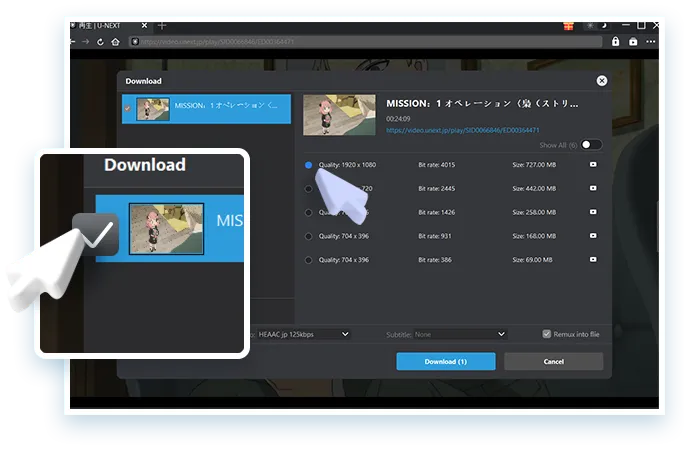
Task: Open the video.unext.jp link in the details
Action: click(x=463, y=130)
